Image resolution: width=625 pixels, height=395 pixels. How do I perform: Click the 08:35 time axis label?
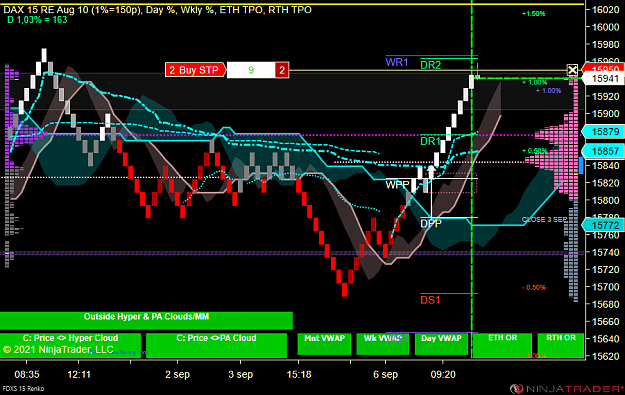27,375
